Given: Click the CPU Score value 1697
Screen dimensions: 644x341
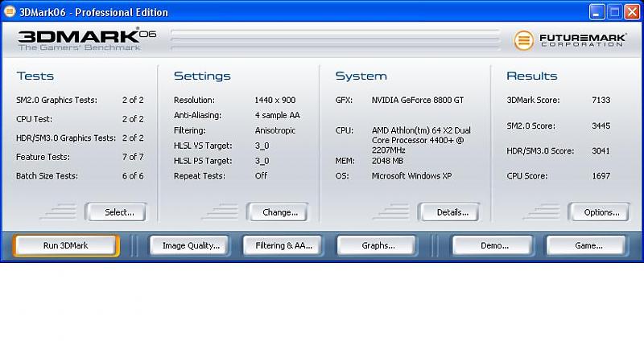Looking at the screenshot, I should click(601, 176).
